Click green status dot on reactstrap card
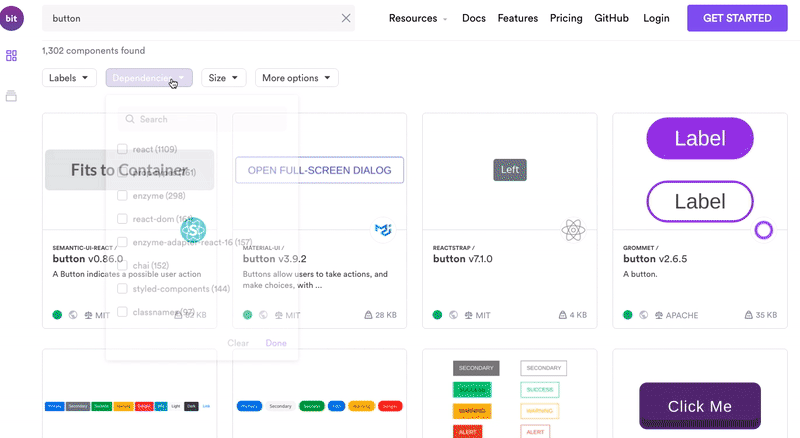Screen dimensions: 800x438 (437, 315)
